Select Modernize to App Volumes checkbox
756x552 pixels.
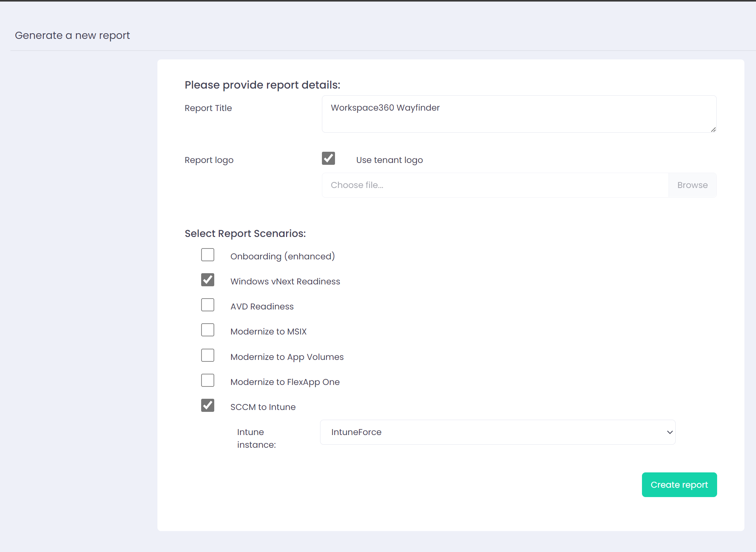click(x=208, y=355)
